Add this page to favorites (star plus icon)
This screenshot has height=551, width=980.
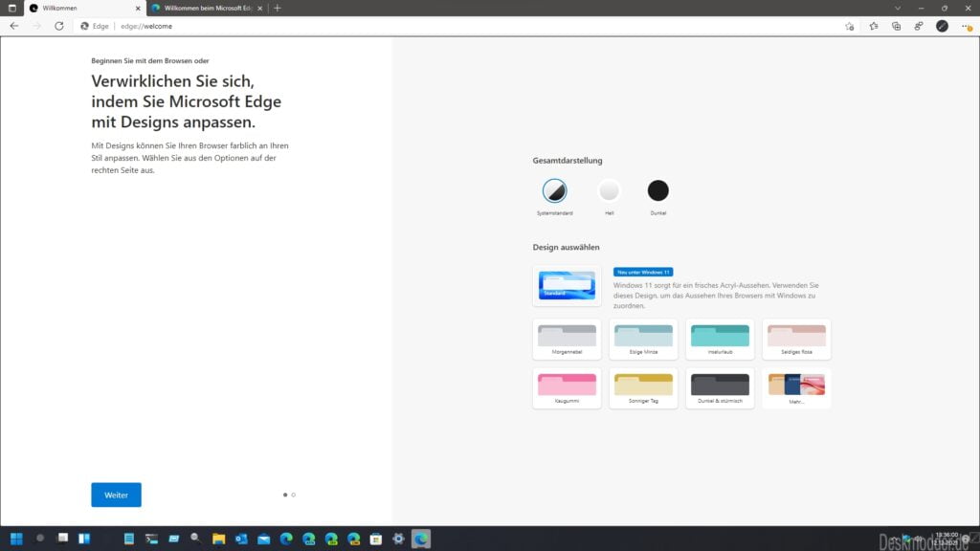pyautogui.click(x=849, y=26)
